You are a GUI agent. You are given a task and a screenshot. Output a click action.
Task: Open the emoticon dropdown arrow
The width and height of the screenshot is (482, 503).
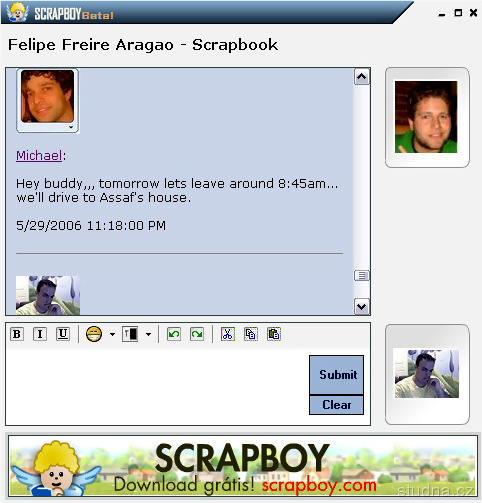[x=112, y=334]
